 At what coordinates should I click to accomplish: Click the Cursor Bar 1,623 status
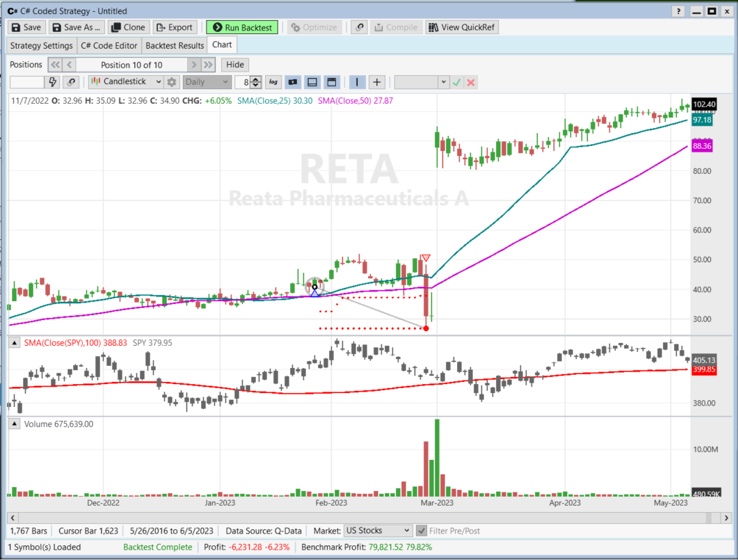[x=88, y=531]
